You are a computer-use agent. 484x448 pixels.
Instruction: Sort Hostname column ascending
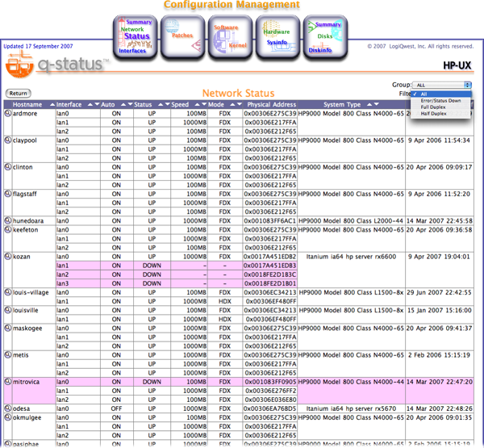click(52, 104)
